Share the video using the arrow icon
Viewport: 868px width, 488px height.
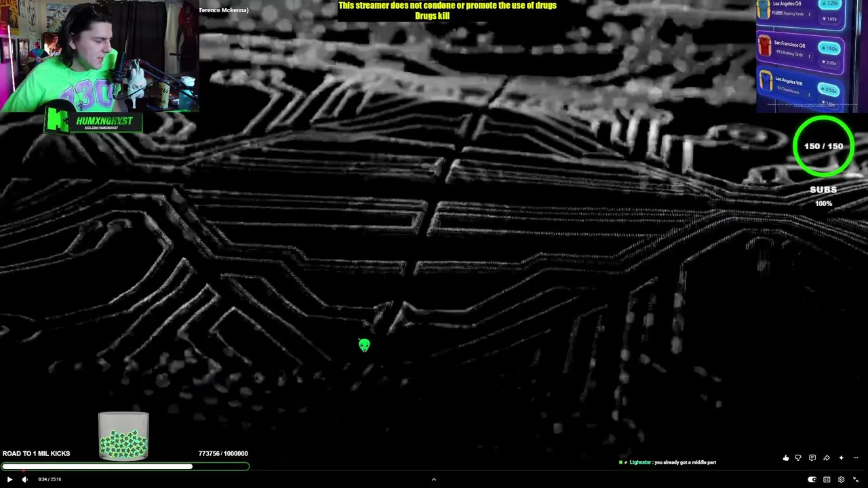click(x=827, y=458)
